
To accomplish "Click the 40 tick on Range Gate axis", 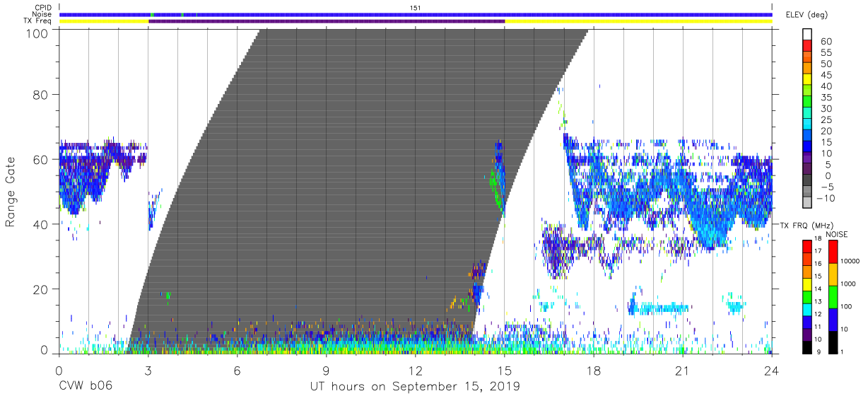I will click(42, 224).
